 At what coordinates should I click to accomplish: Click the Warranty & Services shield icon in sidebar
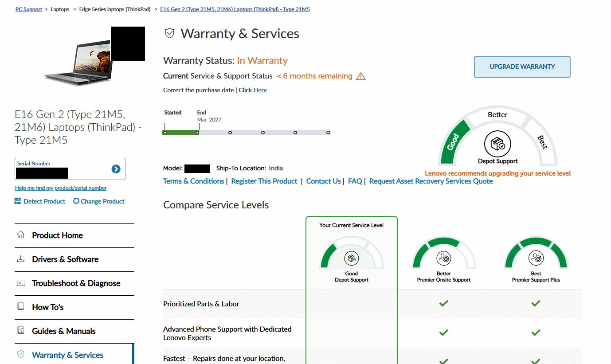click(20, 355)
